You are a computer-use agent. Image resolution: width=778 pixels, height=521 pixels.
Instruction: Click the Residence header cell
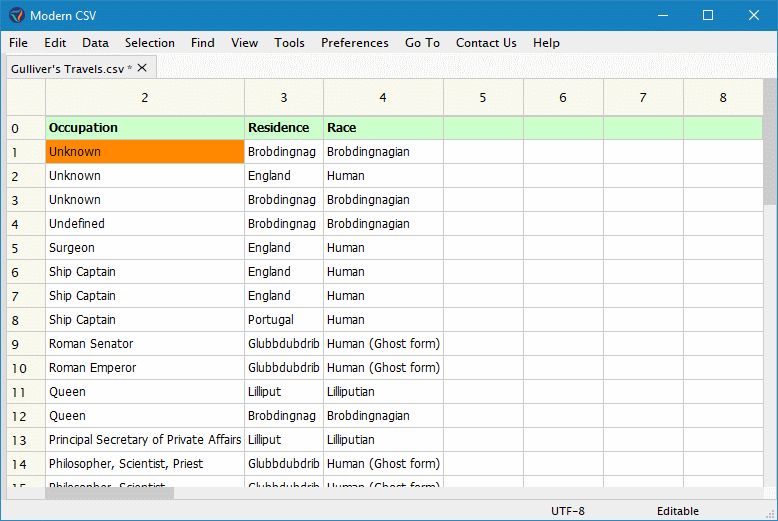(284, 128)
